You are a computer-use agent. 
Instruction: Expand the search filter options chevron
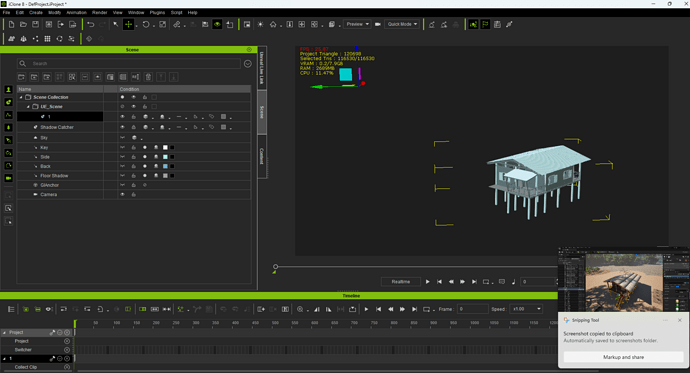pos(248,64)
